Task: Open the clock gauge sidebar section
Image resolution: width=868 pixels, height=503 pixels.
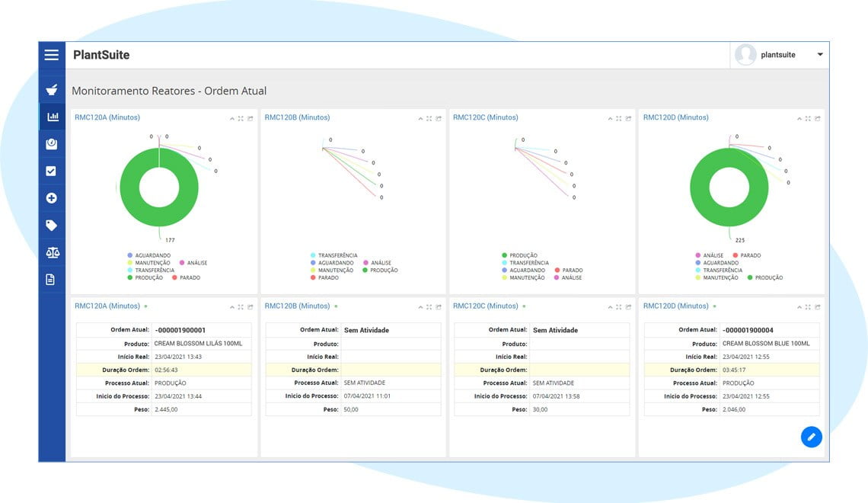Action: click(52, 144)
